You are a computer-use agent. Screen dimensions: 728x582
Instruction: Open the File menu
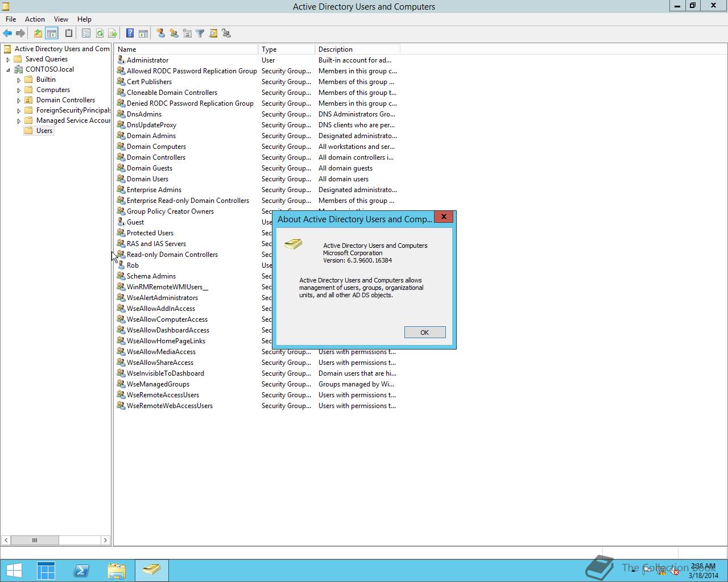(x=11, y=19)
